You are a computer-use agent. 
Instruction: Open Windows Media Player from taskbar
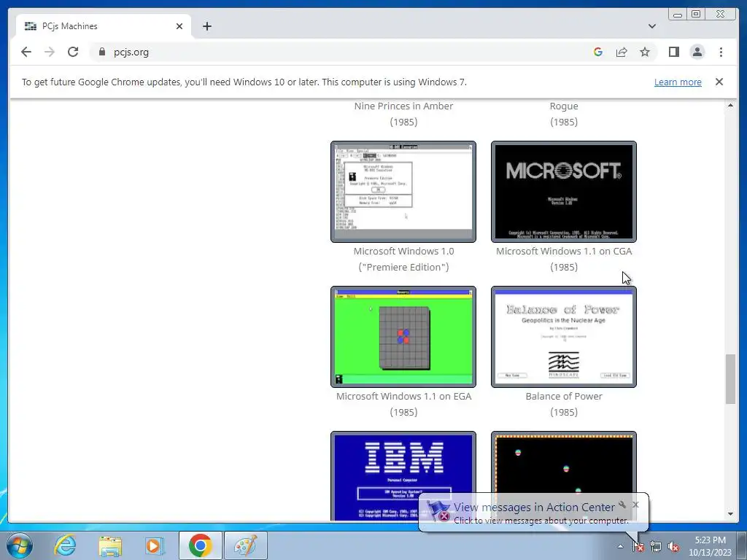(155, 545)
